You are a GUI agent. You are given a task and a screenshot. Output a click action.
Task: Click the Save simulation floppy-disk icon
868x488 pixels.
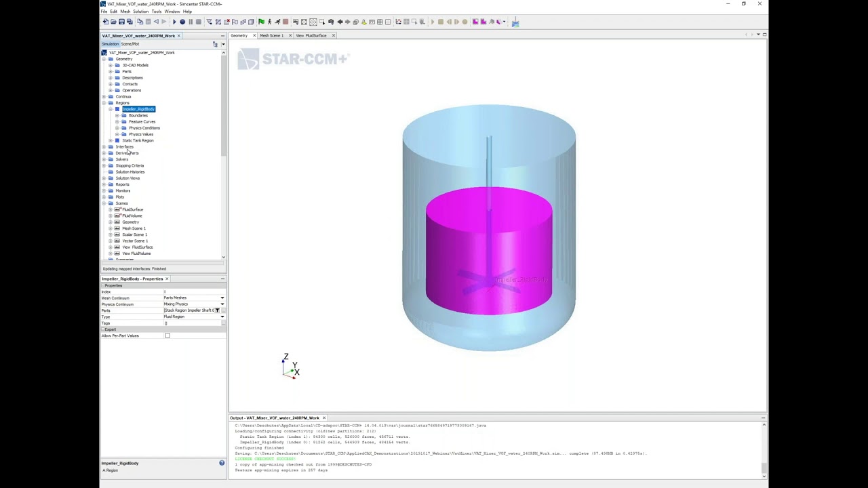click(122, 22)
